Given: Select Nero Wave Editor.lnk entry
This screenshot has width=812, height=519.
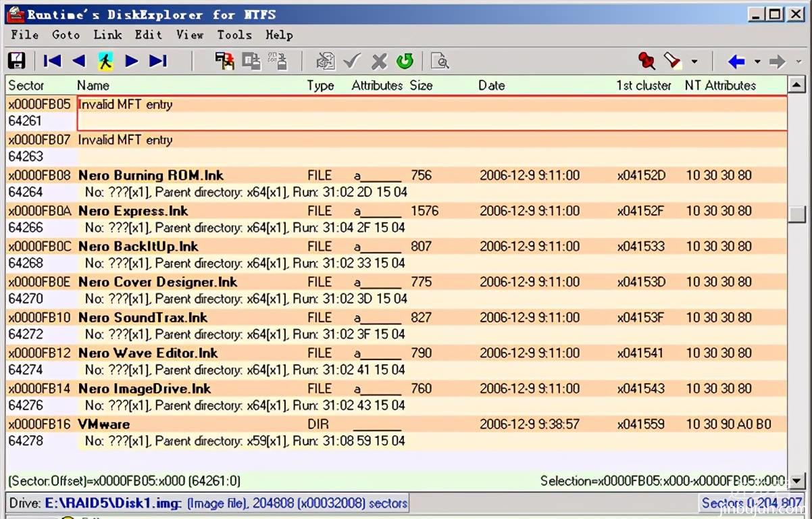Looking at the screenshot, I should 397,362.
